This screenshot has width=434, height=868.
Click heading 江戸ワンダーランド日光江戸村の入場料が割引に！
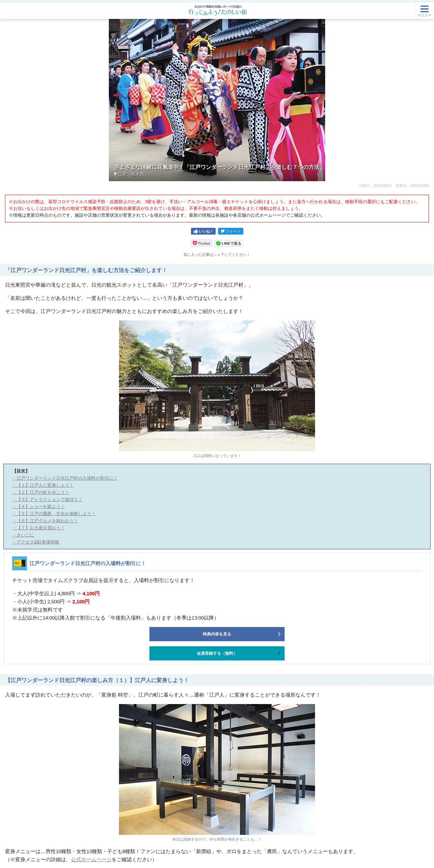point(88,563)
